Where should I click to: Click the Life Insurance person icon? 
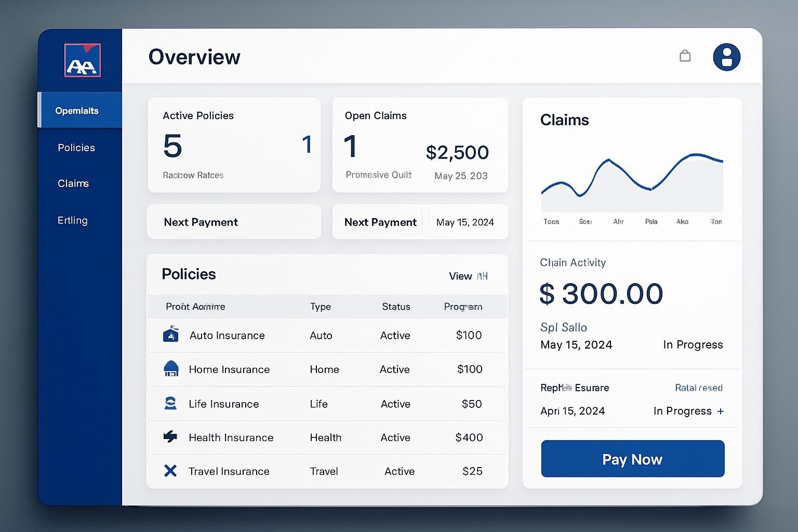[170, 403]
